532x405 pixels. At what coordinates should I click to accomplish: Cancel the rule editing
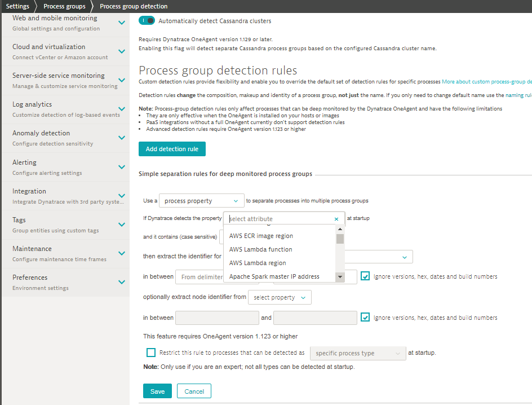[194, 391]
